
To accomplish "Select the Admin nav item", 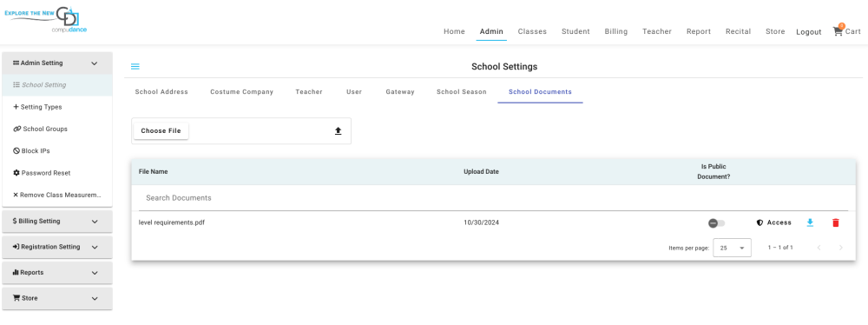I will (491, 31).
